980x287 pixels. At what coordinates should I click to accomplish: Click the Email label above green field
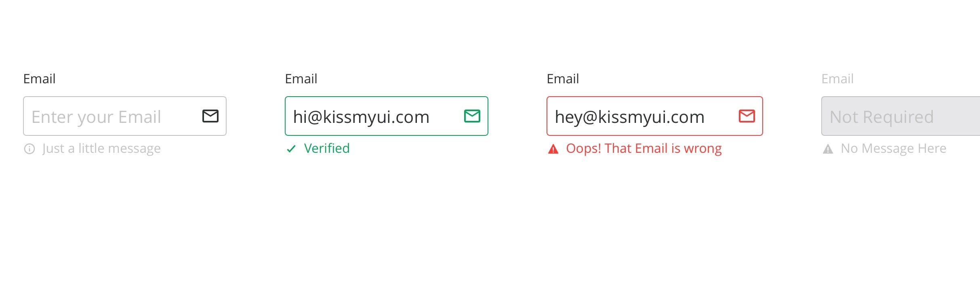[x=301, y=78]
